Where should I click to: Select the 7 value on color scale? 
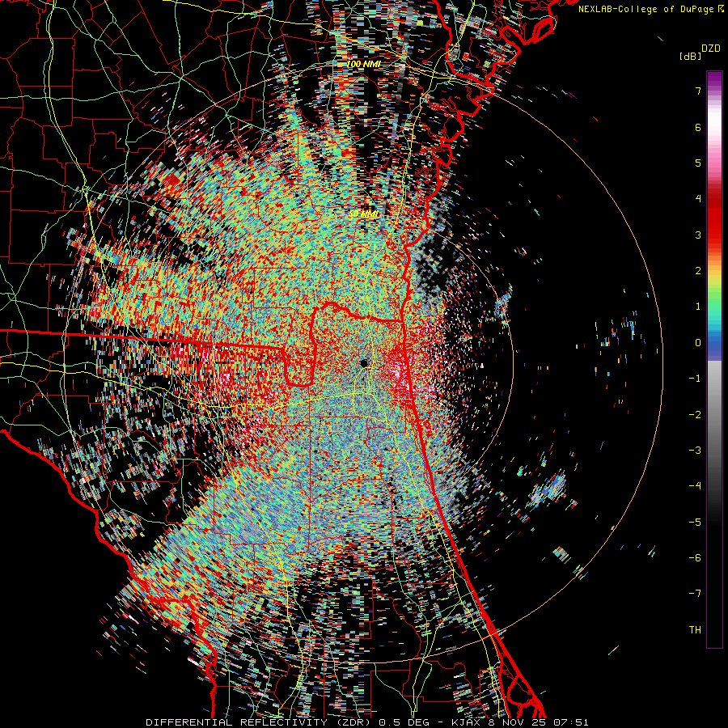pyautogui.click(x=698, y=91)
